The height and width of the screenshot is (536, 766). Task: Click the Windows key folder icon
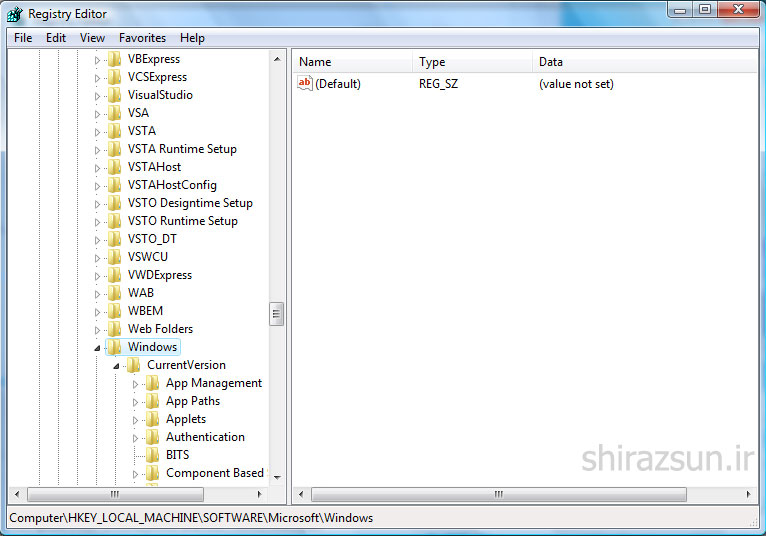[115, 347]
